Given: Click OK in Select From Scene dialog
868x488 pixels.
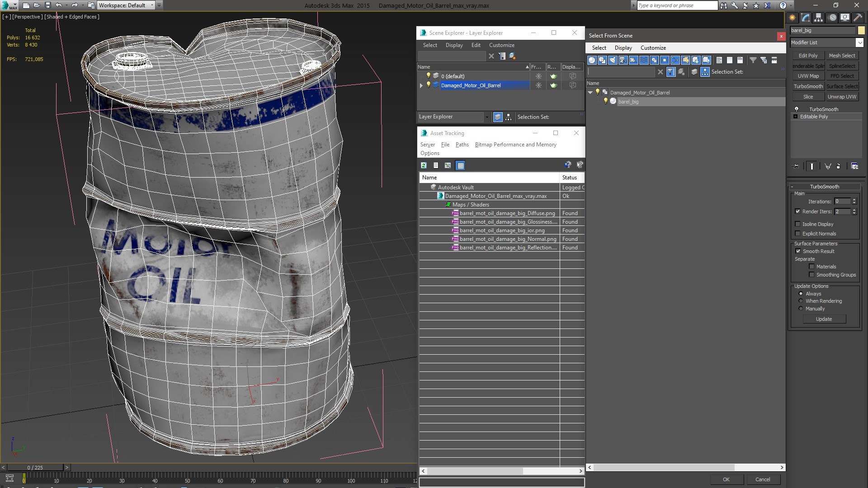Looking at the screenshot, I should [726, 479].
